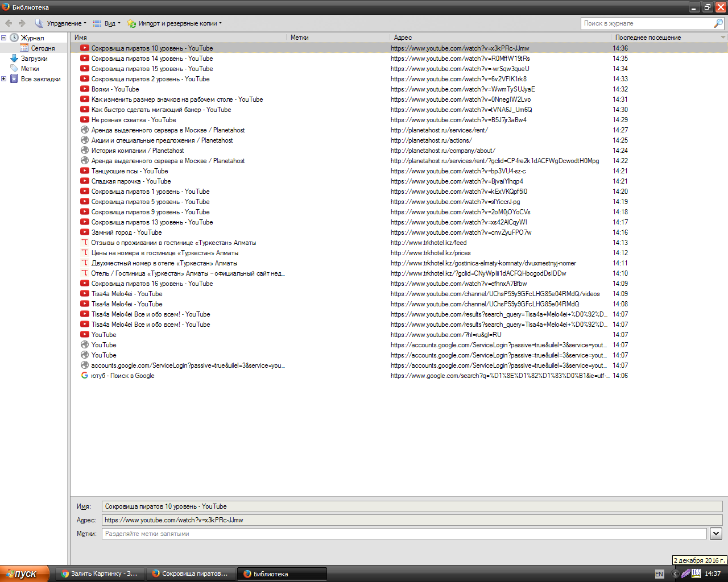The height and width of the screenshot is (582, 728).
Task: Click the red T favicon of 'Двухместный номер в отеле'
Action: (x=85, y=263)
